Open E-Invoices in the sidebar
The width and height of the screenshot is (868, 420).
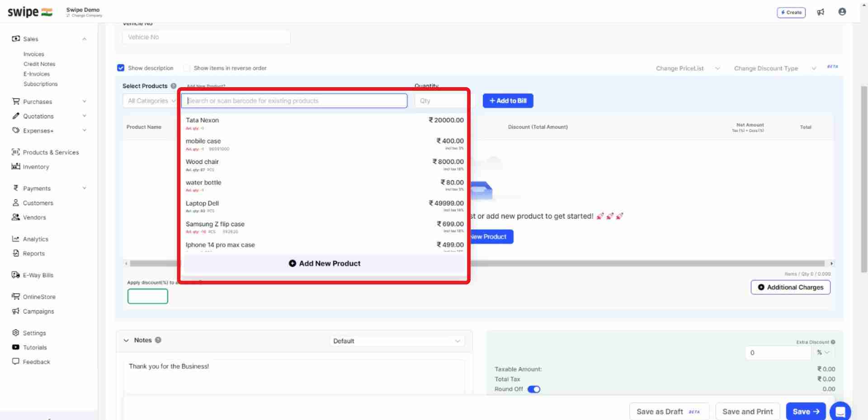(x=37, y=74)
